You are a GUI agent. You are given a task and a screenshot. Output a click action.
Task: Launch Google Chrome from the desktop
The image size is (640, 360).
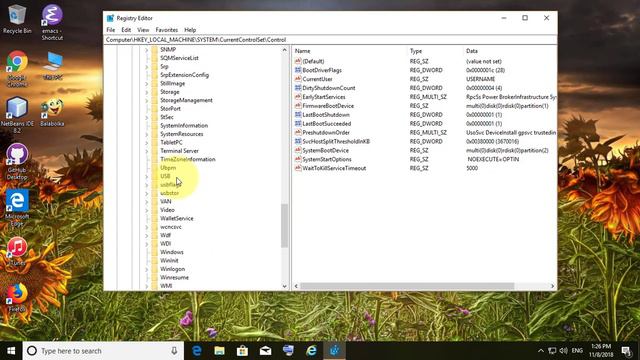pos(17,68)
